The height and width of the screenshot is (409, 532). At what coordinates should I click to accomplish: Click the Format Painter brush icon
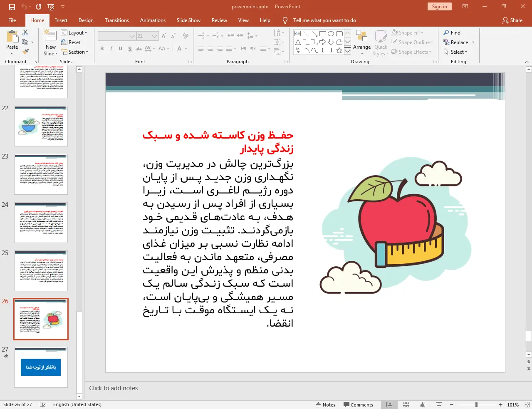25,52
